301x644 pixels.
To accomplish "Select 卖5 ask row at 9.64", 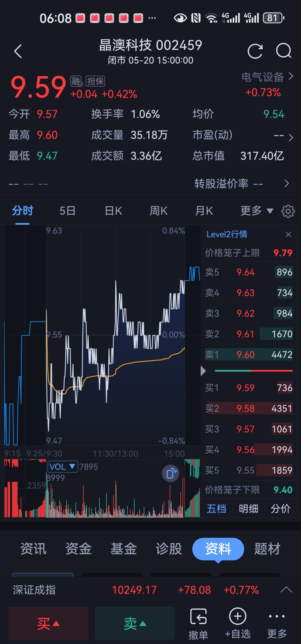I will (x=249, y=272).
